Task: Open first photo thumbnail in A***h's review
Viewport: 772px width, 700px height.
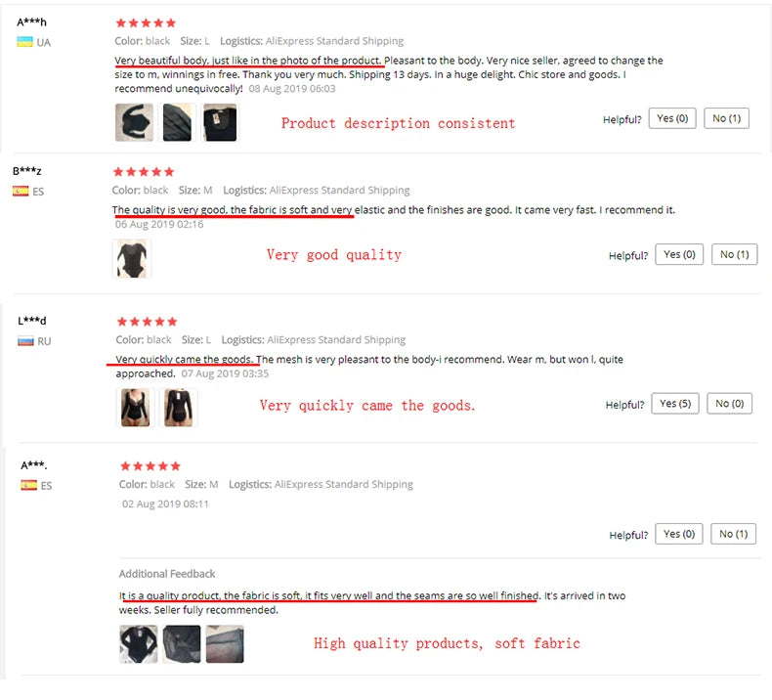Action: (x=134, y=122)
